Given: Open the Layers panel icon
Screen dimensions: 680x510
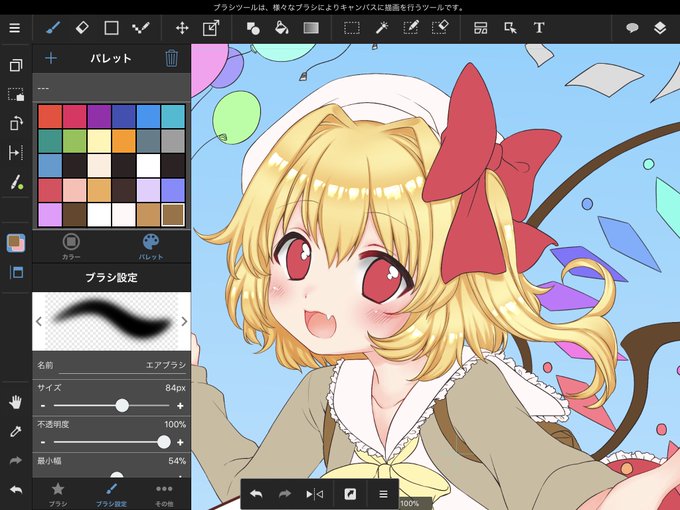Looking at the screenshot, I should pos(660,28).
